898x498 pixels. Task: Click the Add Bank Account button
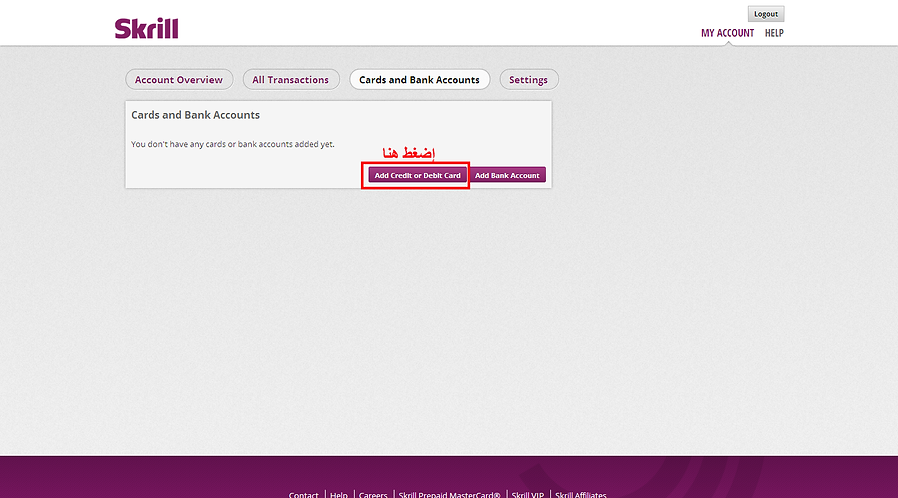(x=507, y=175)
